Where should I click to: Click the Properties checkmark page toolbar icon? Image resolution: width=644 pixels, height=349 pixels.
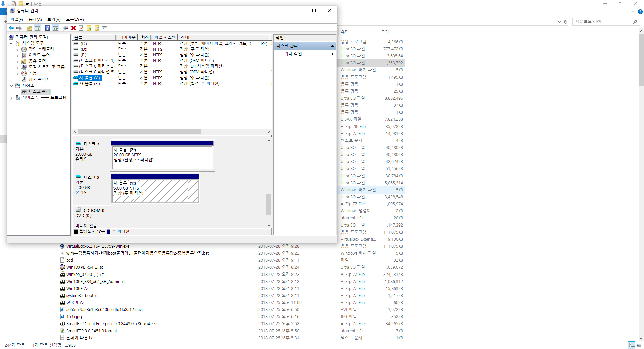(81, 28)
